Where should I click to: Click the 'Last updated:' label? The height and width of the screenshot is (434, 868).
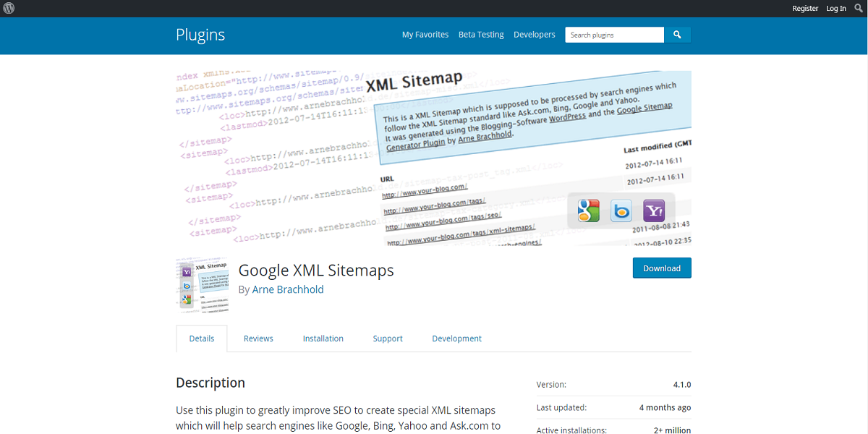point(561,408)
